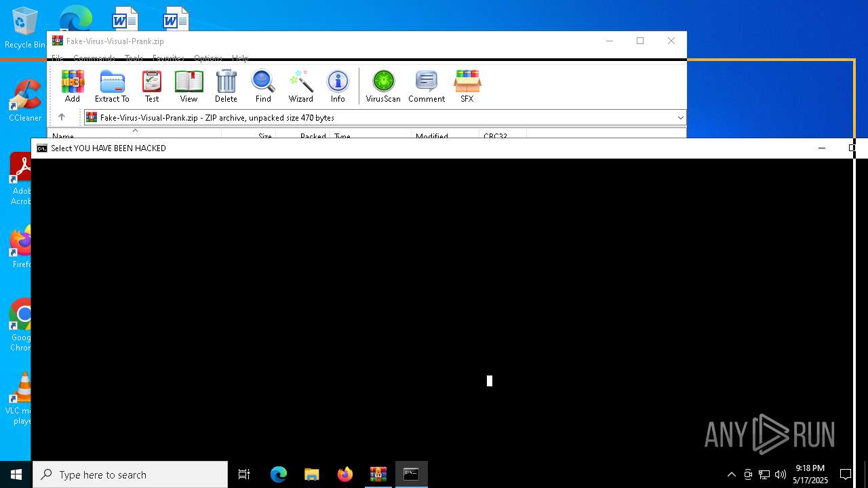Click the network tray icon
Image resolution: width=868 pixels, height=488 pixels.
point(764,474)
